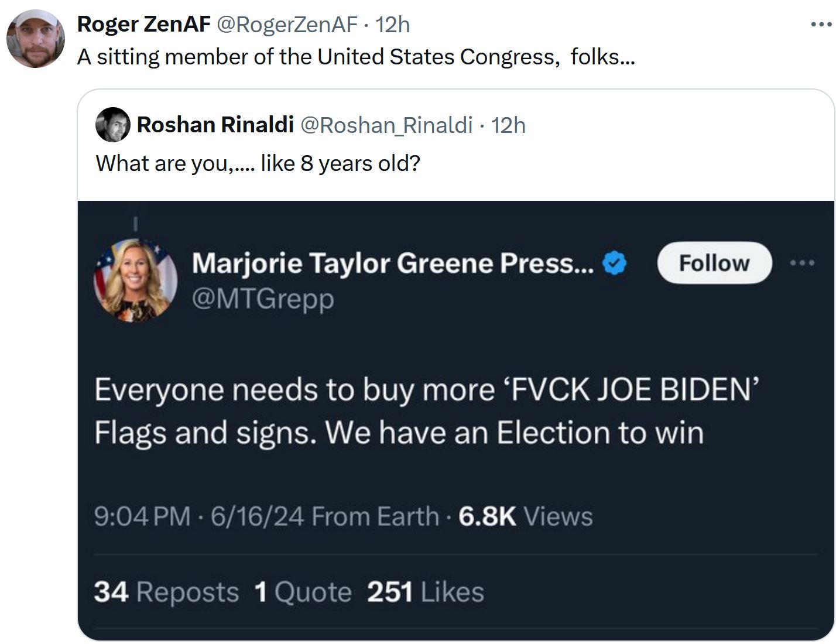Click Roger ZenAF's profile avatar
Image resolution: width=836 pixels, height=644 pixels.
click(35, 39)
